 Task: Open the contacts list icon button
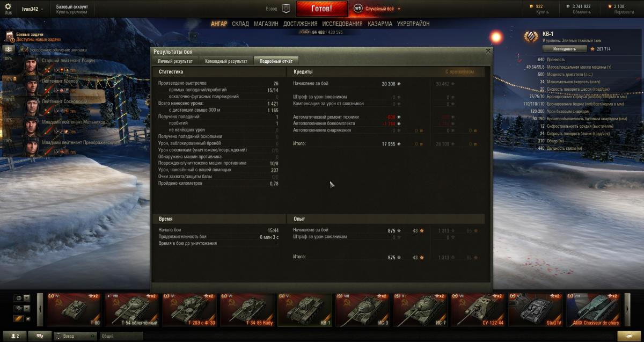click(13, 336)
